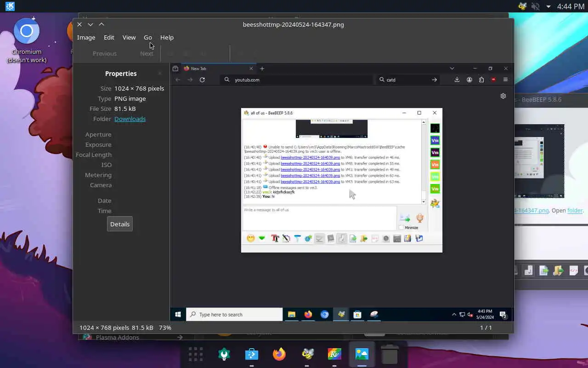Image resolution: width=588 pixels, height=368 pixels.
Task: Click the BeeBEEP bee icon in system tray
Action: [522, 6]
